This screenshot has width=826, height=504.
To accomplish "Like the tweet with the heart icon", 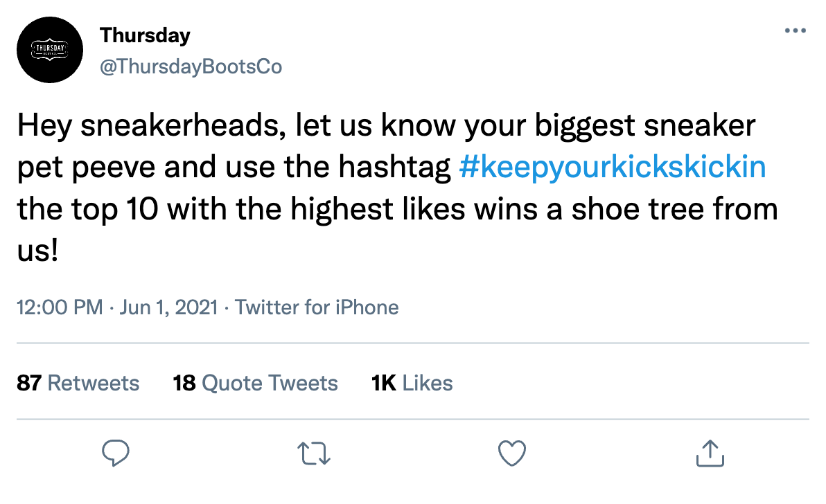I will click(x=512, y=453).
